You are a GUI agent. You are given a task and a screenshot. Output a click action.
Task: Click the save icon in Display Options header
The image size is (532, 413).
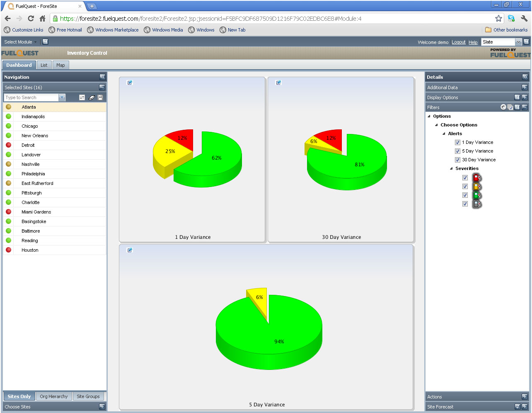(x=517, y=97)
